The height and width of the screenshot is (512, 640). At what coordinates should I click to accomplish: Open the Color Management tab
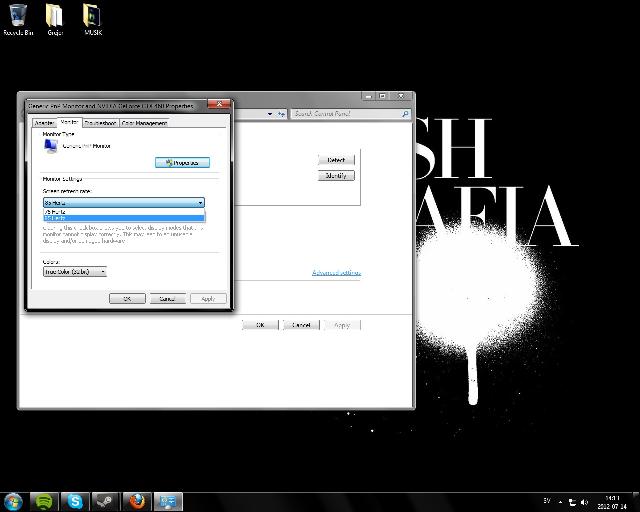coord(144,123)
